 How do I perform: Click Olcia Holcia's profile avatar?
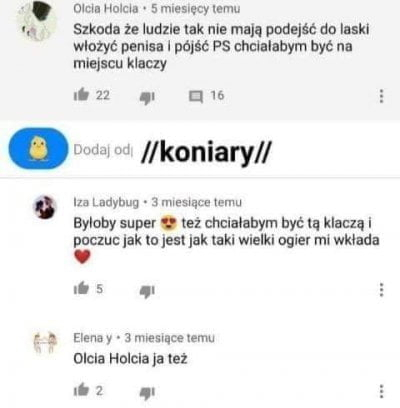click(x=36, y=22)
